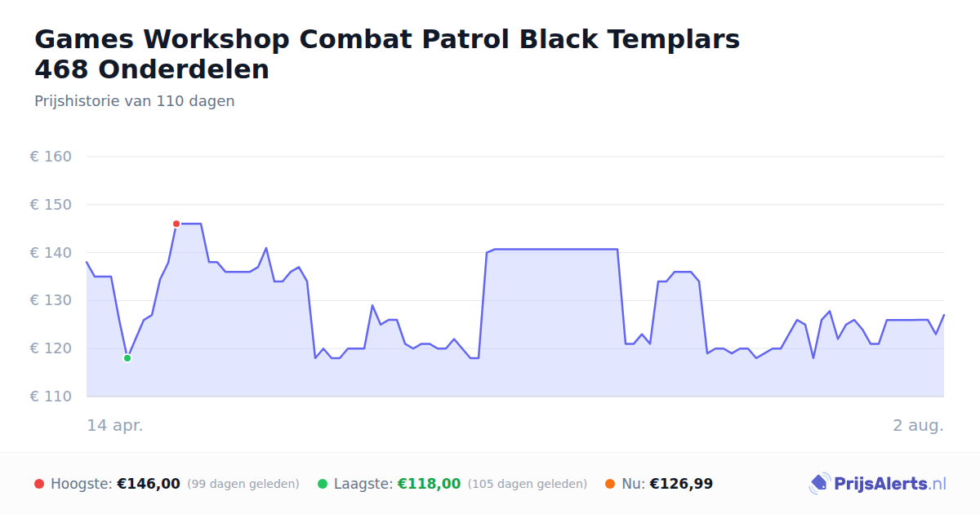Click the Prijshistorie van 110 dagen subtitle
The image size is (980, 514).
(135, 101)
